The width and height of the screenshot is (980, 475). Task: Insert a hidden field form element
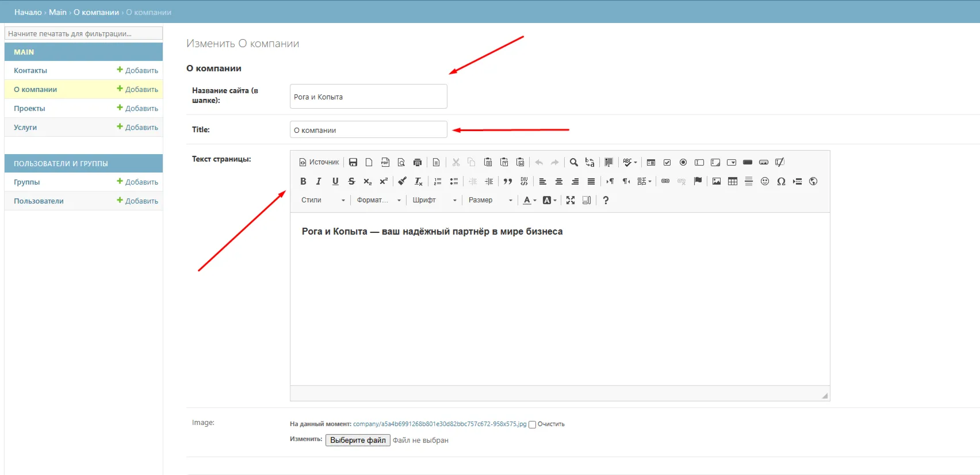coord(780,162)
